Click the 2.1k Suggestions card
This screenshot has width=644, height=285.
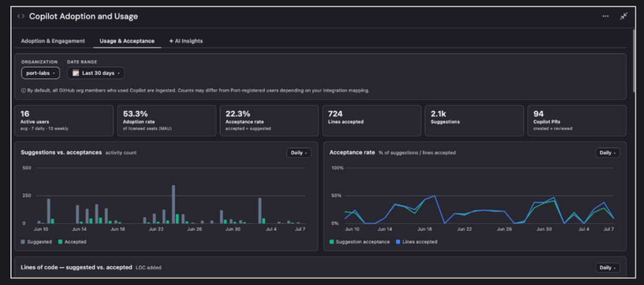(474, 121)
